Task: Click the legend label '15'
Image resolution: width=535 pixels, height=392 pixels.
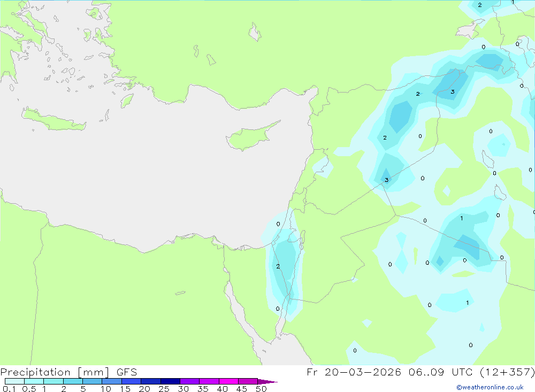Action: (x=125, y=389)
